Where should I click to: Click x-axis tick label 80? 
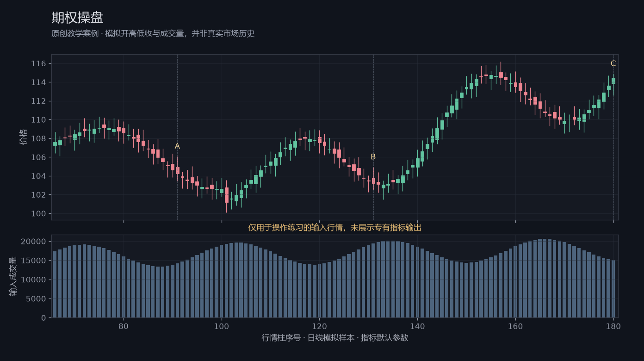(x=124, y=326)
